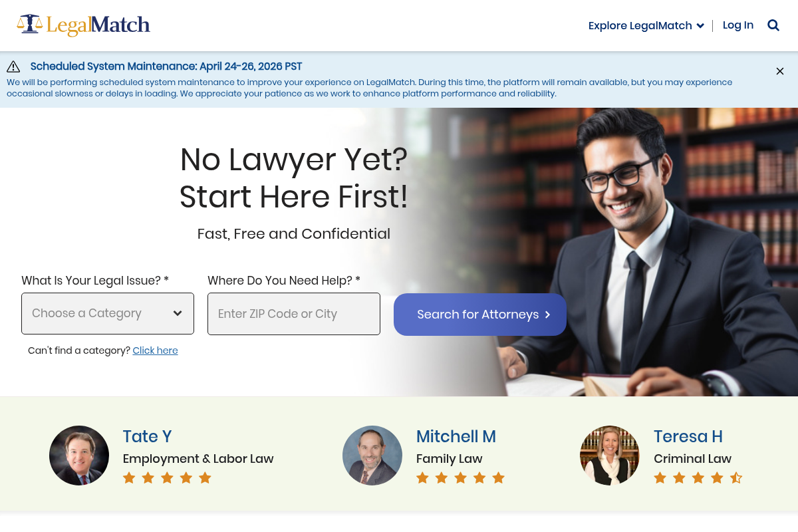Click Teresa H's half-star rating icon
The height and width of the screenshot is (532, 798).
point(736,477)
